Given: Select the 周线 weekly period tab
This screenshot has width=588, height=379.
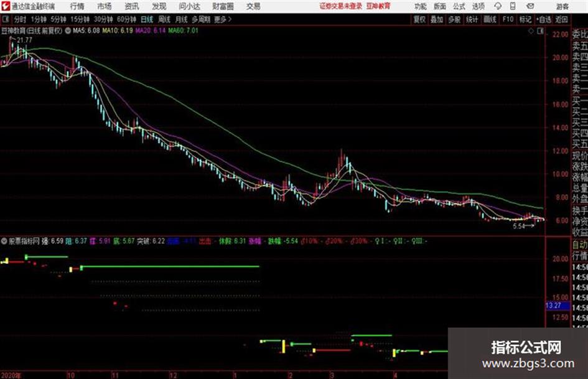Looking at the screenshot, I should click(x=164, y=19).
